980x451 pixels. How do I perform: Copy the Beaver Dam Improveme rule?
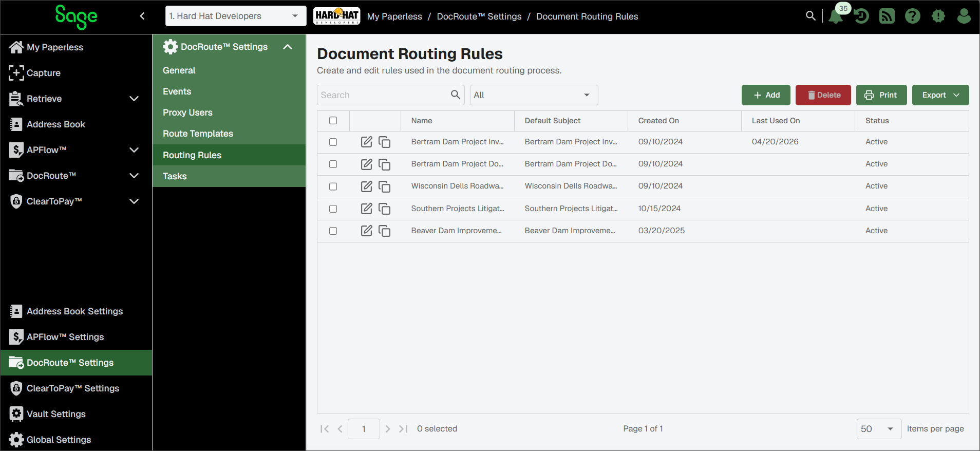(x=384, y=231)
